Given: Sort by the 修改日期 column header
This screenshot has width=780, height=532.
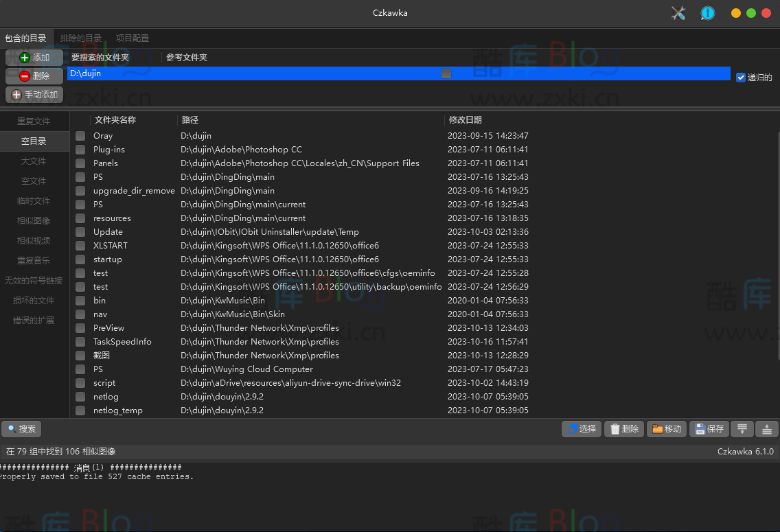Looking at the screenshot, I should point(466,120).
